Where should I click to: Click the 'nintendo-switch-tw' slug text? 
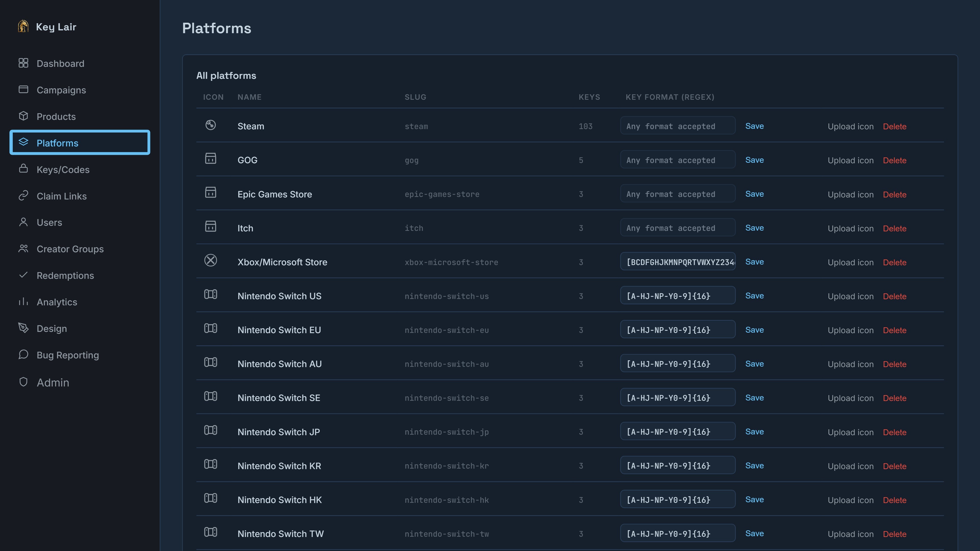point(447,534)
